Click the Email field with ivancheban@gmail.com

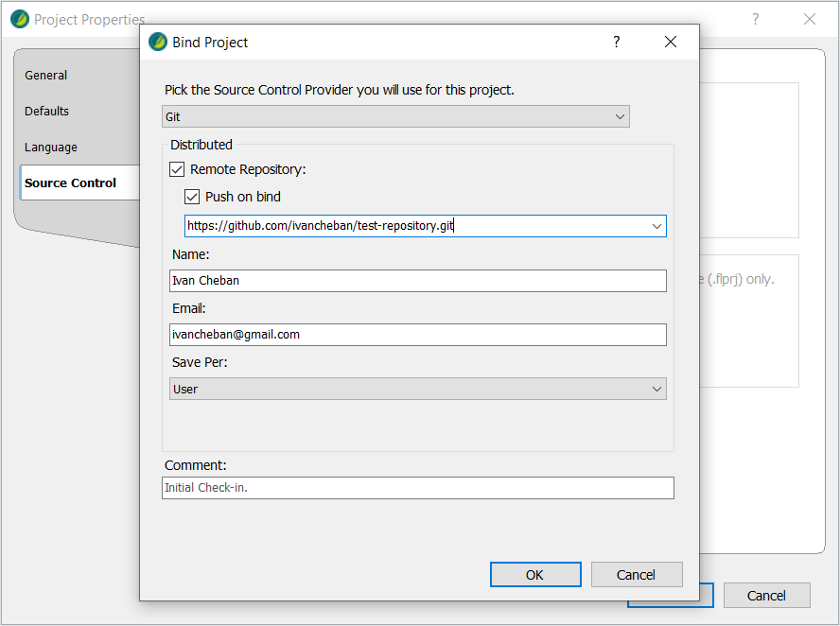tap(416, 334)
